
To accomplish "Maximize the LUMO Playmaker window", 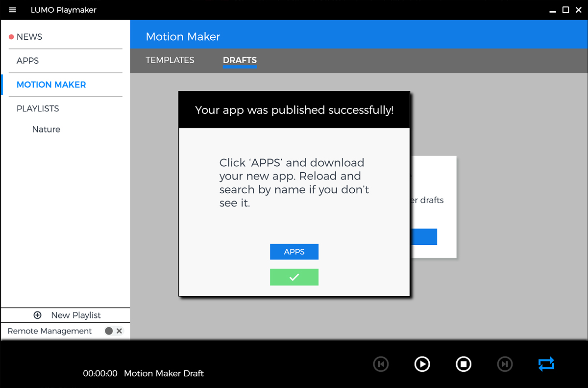I will click(565, 10).
